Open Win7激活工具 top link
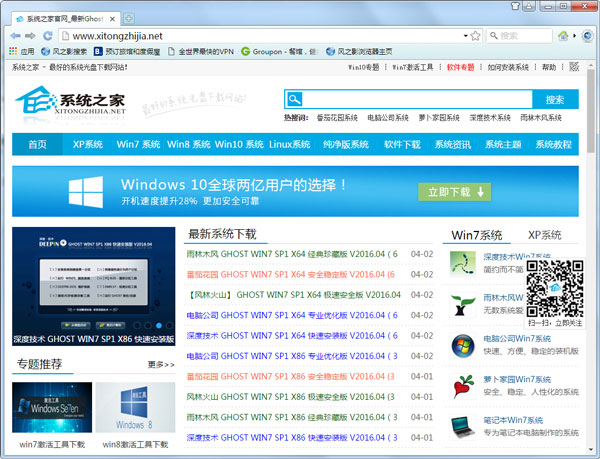Screen dimensions: 600x459 click(x=413, y=67)
